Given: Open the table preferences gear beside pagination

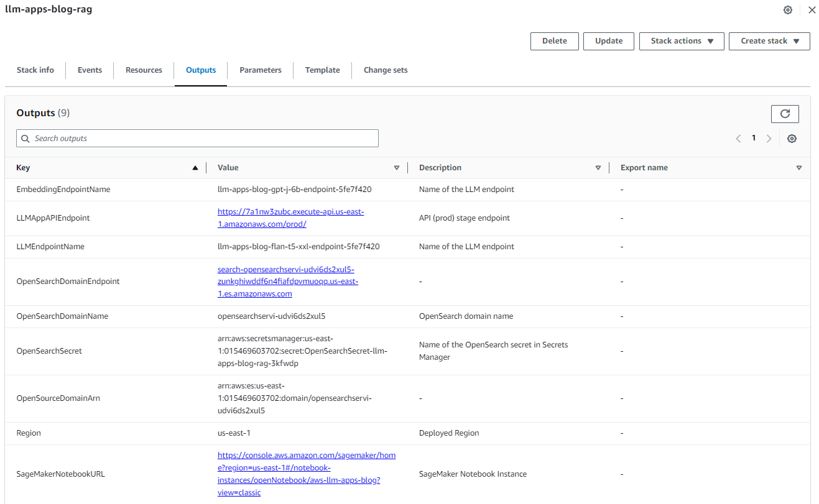Looking at the screenshot, I should pos(792,138).
